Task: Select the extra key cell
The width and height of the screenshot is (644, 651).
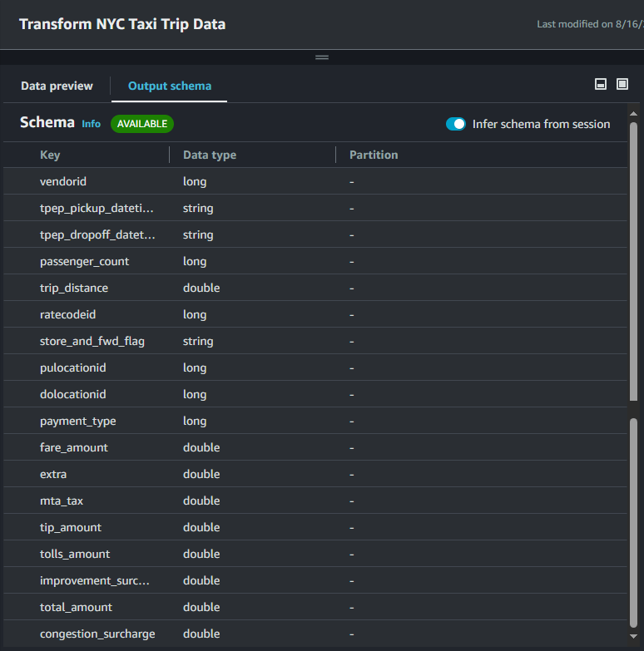Action: 53,474
